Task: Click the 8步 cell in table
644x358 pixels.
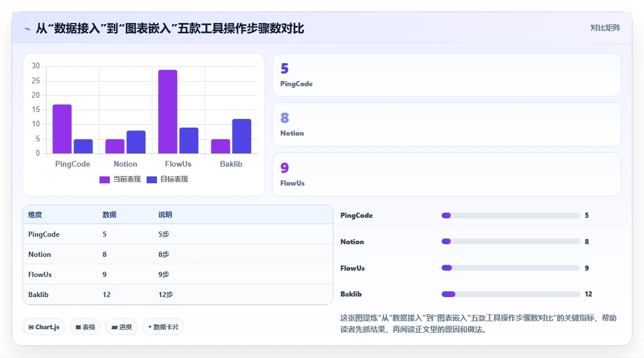Action: 163,255
